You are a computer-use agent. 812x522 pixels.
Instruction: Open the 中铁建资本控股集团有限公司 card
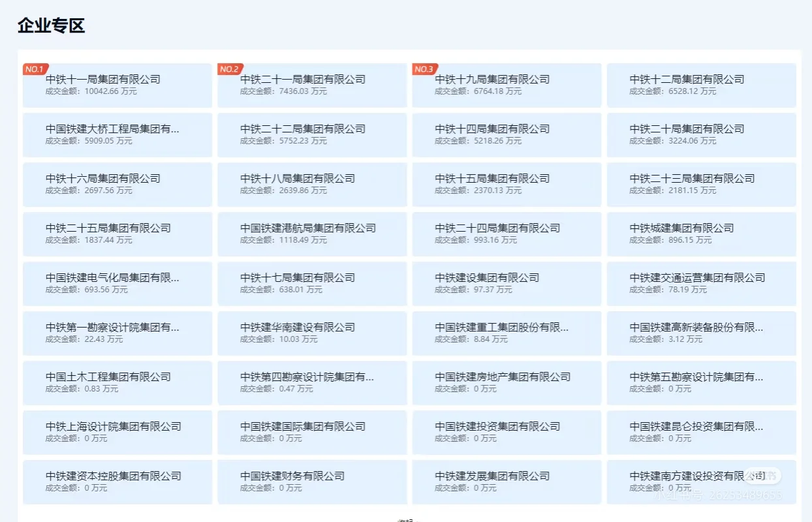pyautogui.click(x=117, y=482)
